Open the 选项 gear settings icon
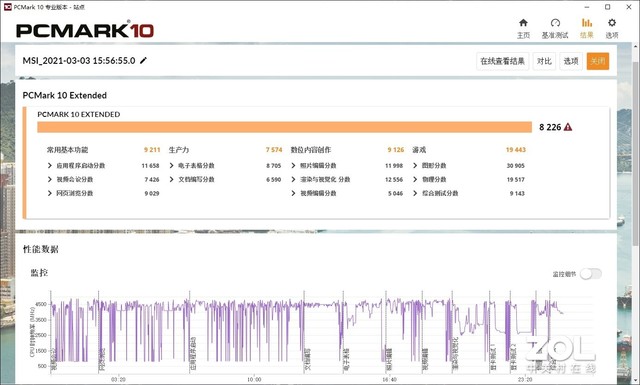640x385 pixels. click(611, 23)
